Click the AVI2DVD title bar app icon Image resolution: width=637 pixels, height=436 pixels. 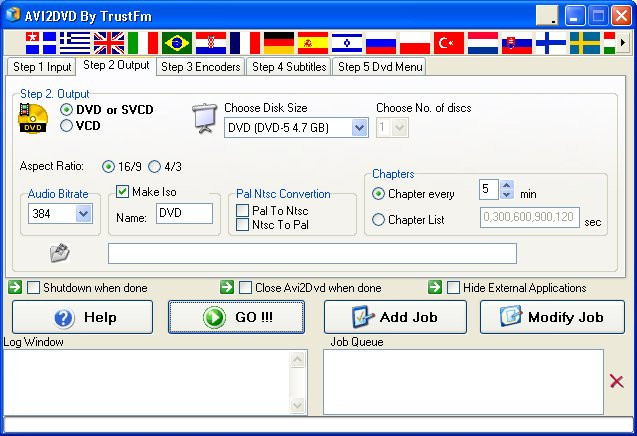click(x=13, y=15)
